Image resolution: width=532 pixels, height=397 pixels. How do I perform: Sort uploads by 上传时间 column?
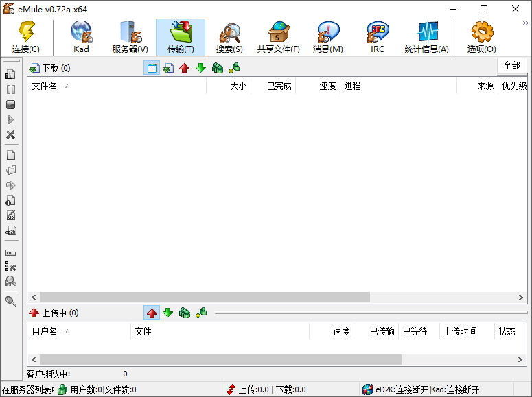coord(467,331)
